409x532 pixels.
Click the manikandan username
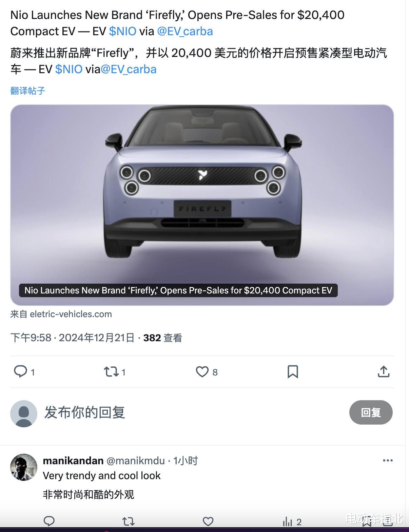click(x=73, y=461)
